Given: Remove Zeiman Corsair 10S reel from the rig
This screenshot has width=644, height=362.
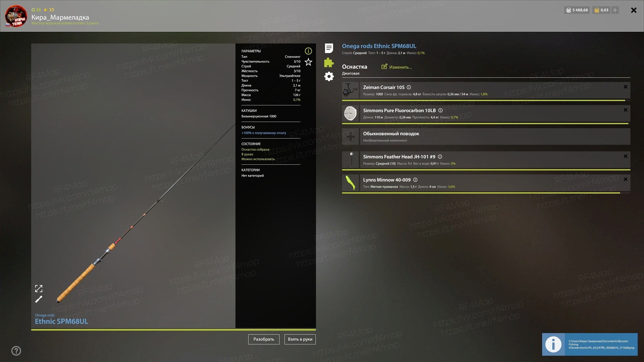Looking at the screenshot, I should pyautogui.click(x=625, y=87).
